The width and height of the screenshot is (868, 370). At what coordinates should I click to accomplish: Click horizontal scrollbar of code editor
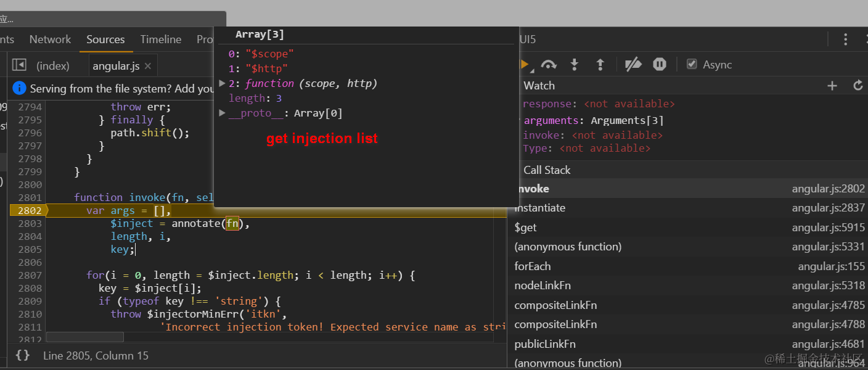click(x=85, y=337)
